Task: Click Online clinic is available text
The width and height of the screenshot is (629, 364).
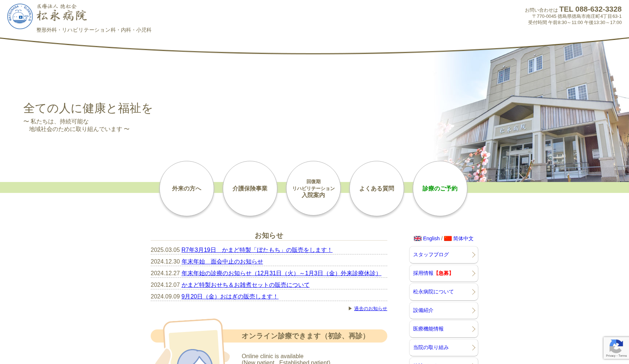Action: coord(273,356)
